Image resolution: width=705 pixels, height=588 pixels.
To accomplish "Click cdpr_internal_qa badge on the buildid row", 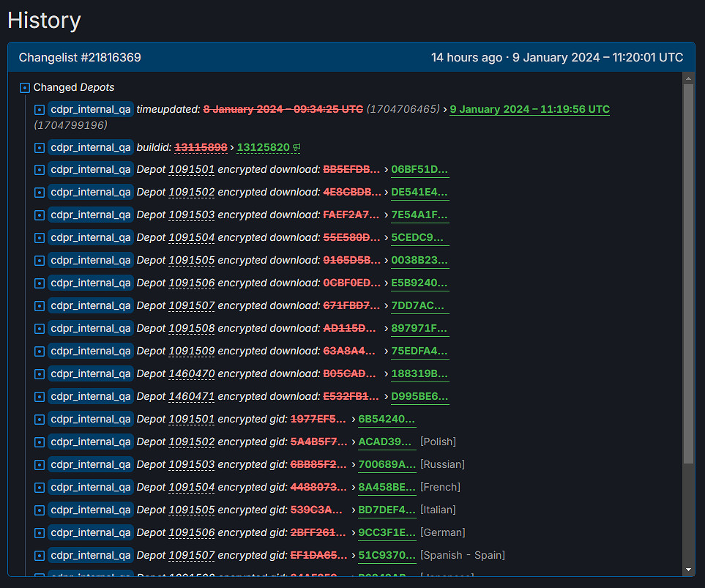I will coord(91,148).
